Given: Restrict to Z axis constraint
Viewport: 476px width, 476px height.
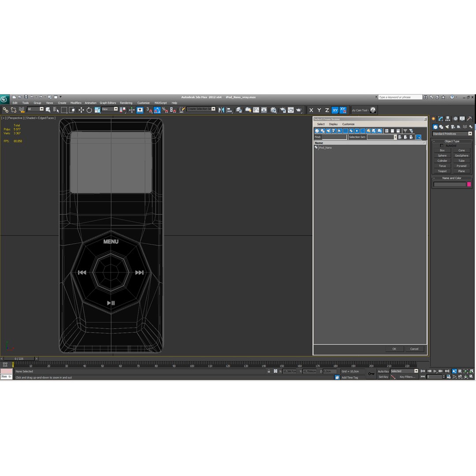Looking at the screenshot, I should tap(327, 110).
